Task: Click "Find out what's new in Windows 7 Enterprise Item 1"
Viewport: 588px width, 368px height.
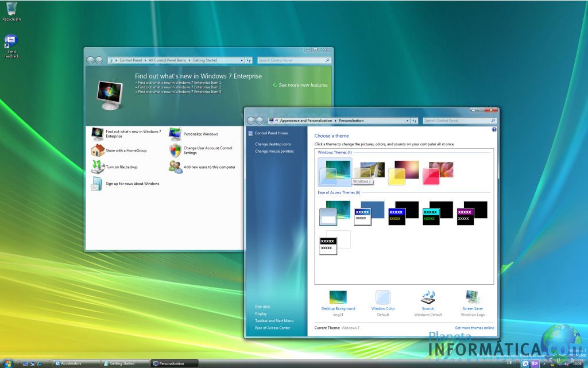Action: click(x=179, y=83)
